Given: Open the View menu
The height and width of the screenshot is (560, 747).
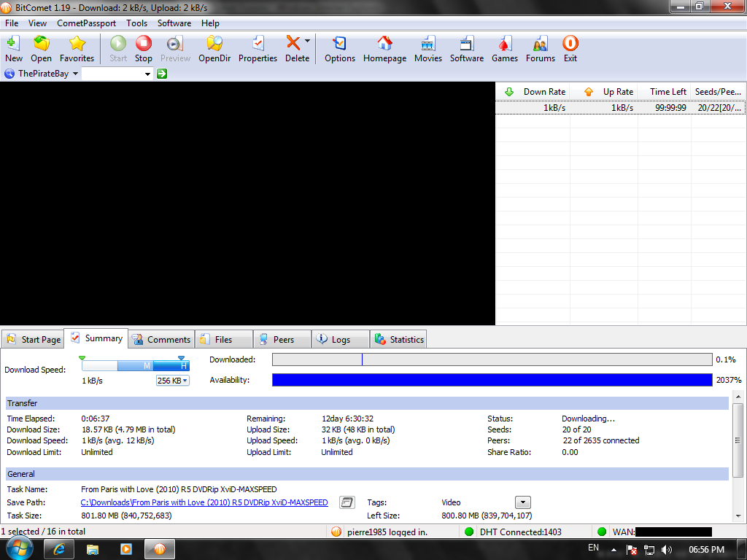Looking at the screenshot, I should coord(37,23).
